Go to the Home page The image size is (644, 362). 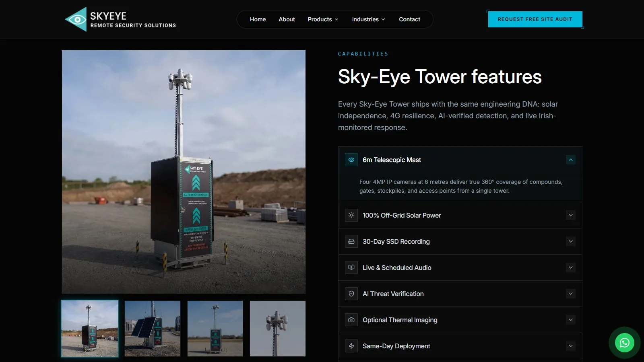pyautogui.click(x=258, y=19)
